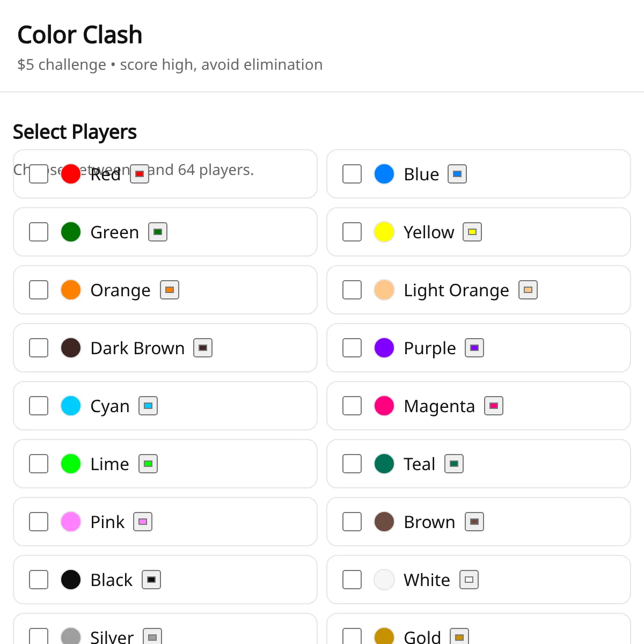The height and width of the screenshot is (644, 644).
Task: Click the Silver color circle icon
Action: pos(71,636)
